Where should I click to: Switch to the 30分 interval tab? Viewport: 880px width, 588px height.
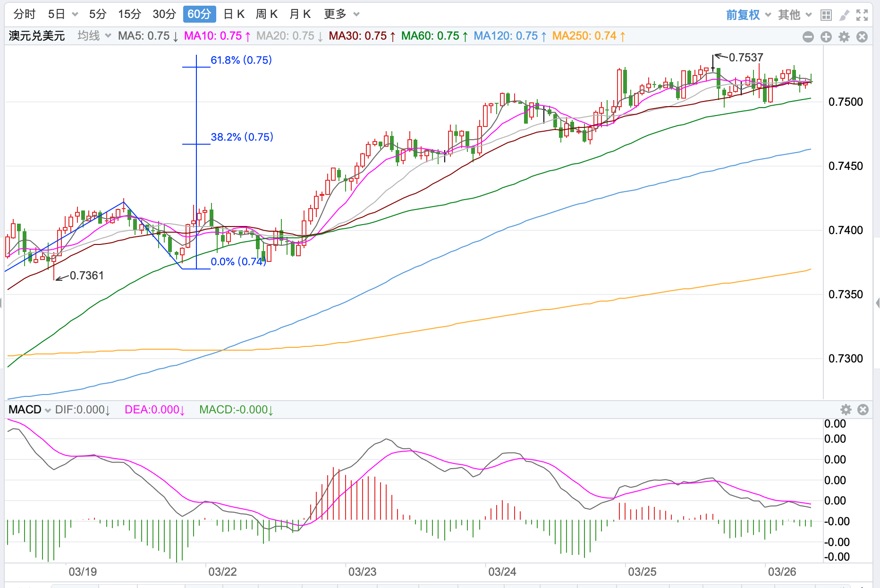click(164, 14)
